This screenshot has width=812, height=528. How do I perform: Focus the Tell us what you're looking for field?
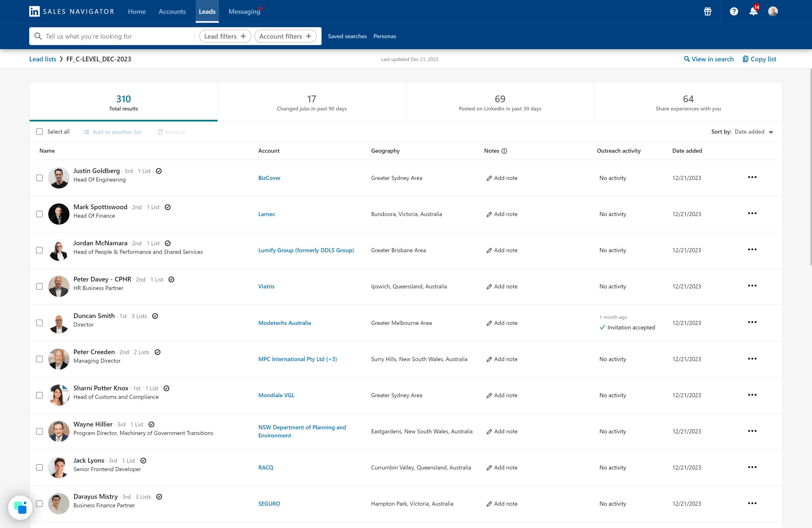pyautogui.click(x=118, y=36)
